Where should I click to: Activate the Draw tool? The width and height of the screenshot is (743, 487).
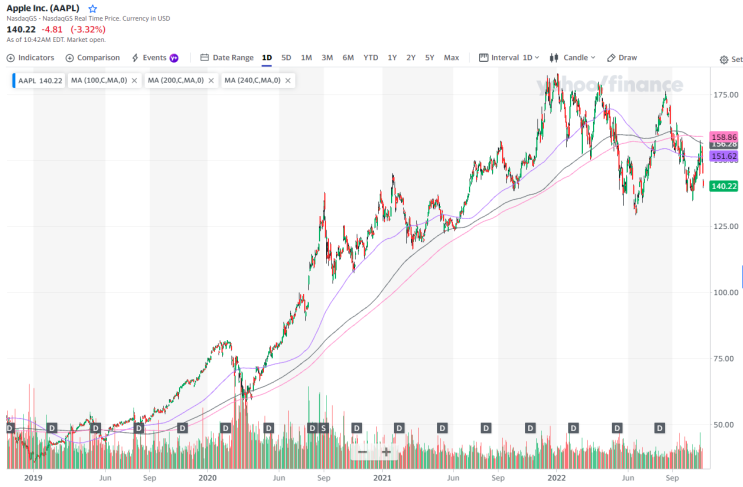622,58
